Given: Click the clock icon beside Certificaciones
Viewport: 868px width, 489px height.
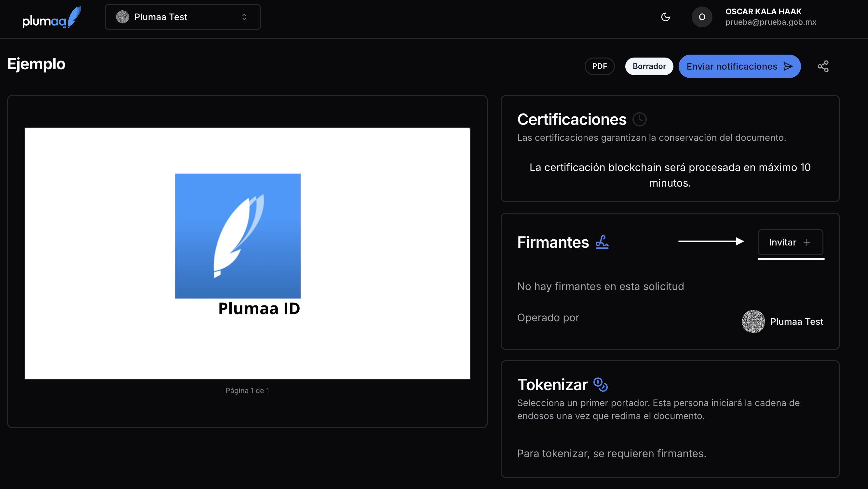Looking at the screenshot, I should click(639, 120).
